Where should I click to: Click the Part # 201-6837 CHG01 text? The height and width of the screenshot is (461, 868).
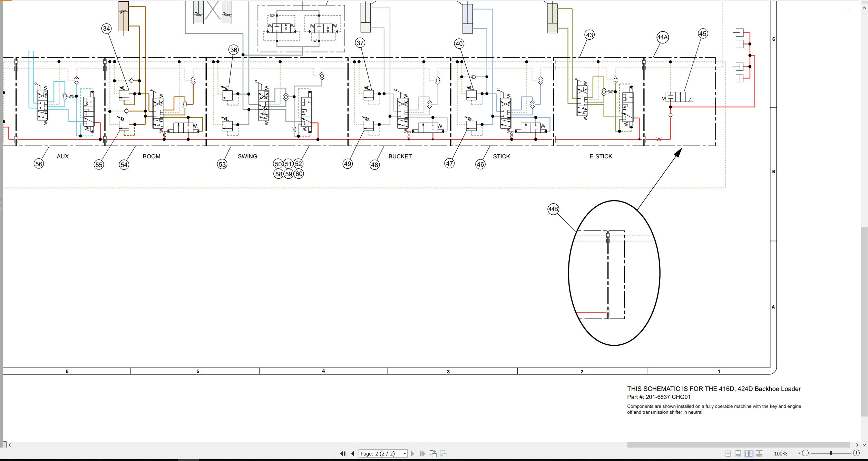(659, 397)
